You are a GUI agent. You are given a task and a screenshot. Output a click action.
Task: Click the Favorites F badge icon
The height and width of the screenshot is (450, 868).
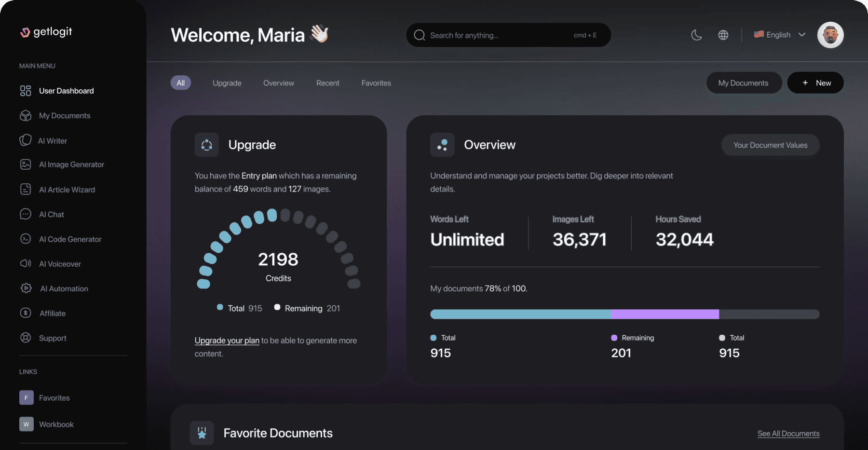click(x=26, y=398)
